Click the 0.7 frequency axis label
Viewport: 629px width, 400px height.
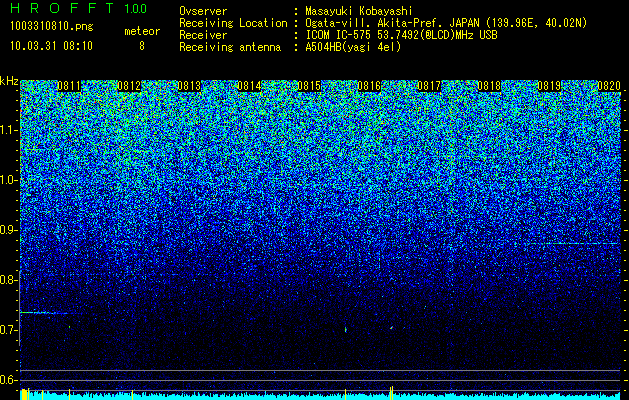point(9,330)
